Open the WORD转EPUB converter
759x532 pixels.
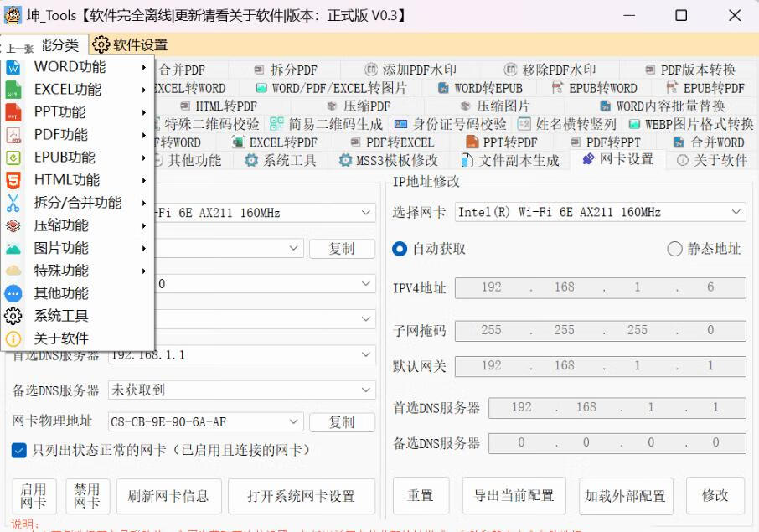(488, 87)
